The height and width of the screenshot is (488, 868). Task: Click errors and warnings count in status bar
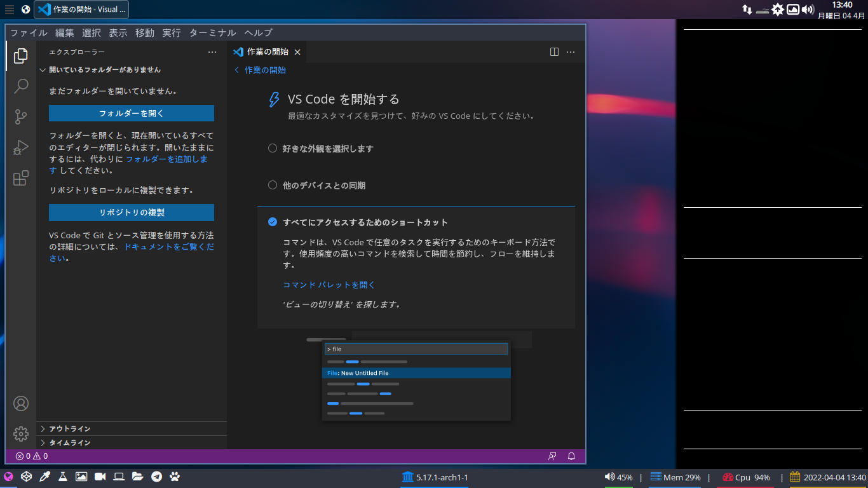(x=32, y=456)
